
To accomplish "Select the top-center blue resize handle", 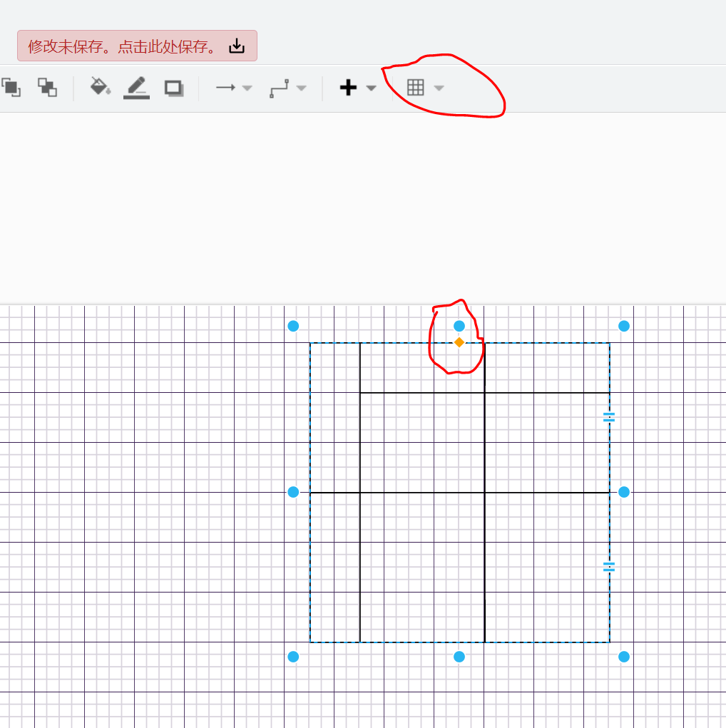I will pyautogui.click(x=459, y=327).
